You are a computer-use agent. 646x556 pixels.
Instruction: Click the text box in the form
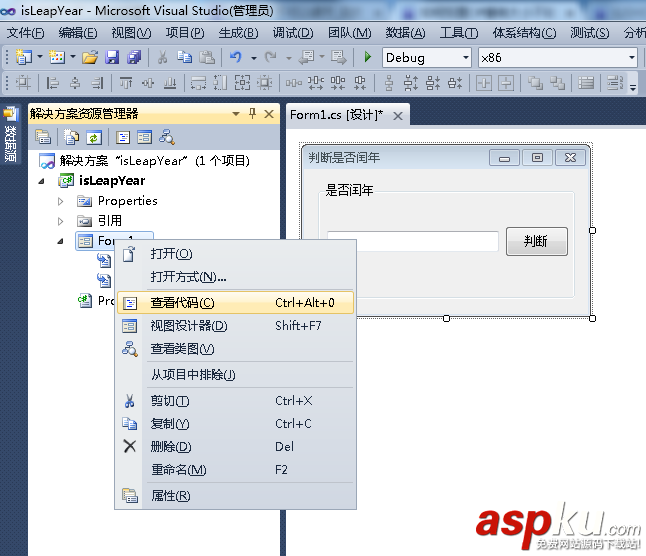pyautogui.click(x=412, y=241)
